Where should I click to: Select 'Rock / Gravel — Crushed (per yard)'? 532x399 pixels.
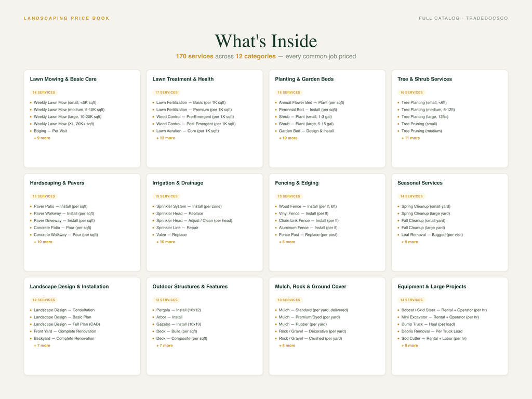tap(310, 338)
